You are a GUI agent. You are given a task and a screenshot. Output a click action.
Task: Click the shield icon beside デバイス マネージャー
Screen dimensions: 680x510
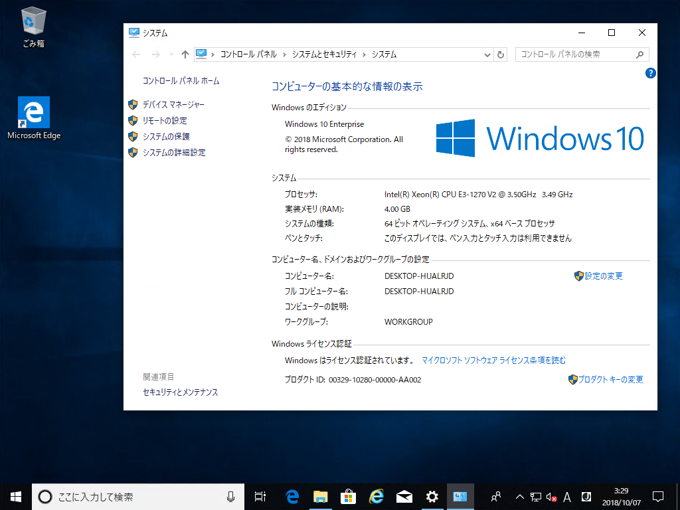tap(133, 105)
